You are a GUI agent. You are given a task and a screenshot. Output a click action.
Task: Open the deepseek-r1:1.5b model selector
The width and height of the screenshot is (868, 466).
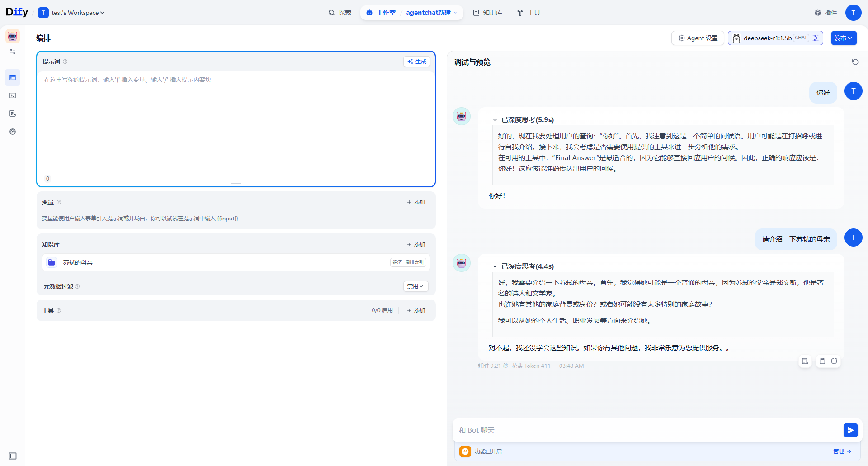[x=769, y=38]
